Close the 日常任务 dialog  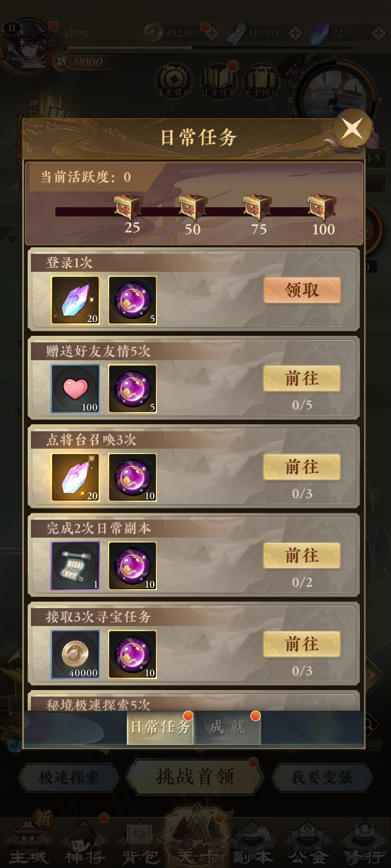tap(352, 129)
